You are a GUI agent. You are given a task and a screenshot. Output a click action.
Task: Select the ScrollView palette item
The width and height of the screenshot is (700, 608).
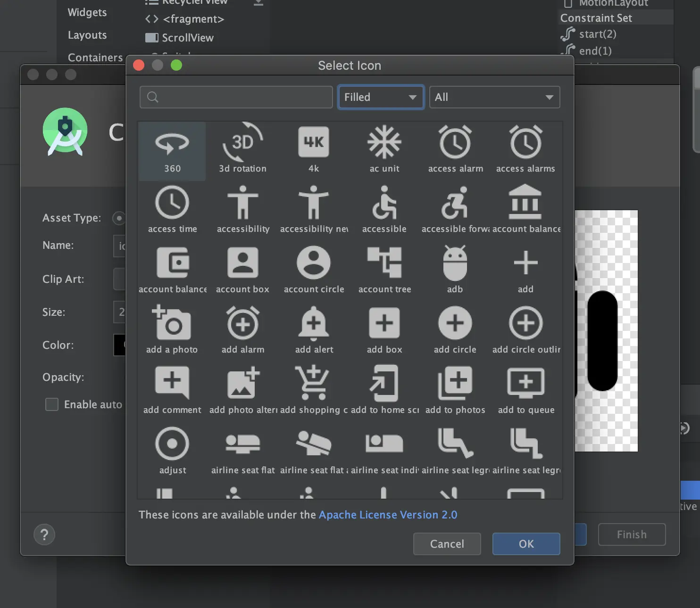[x=180, y=38]
